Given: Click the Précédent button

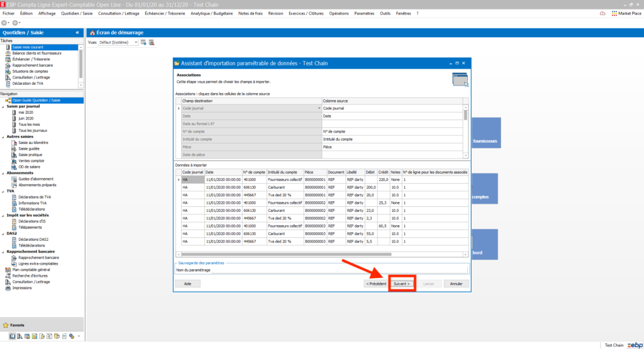Looking at the screenshot, I should click(x=376, y=284).
